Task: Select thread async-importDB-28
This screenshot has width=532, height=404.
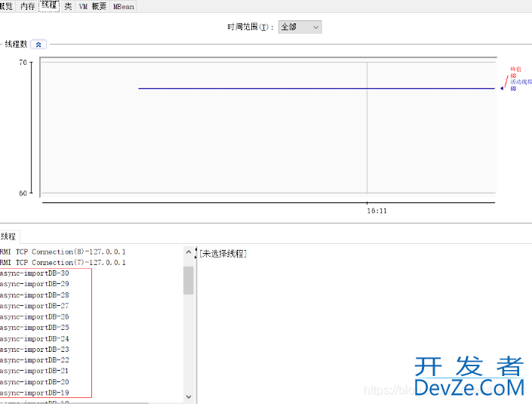Action: (34, 295)
